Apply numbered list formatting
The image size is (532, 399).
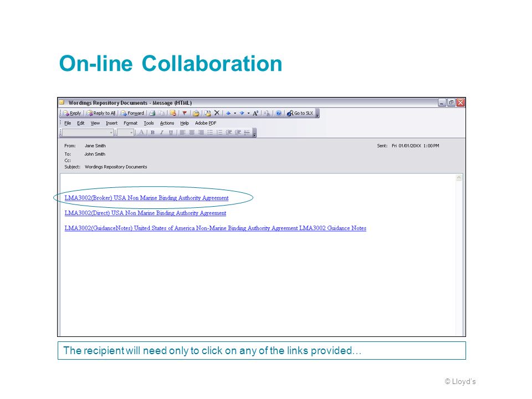pos(219,132)
